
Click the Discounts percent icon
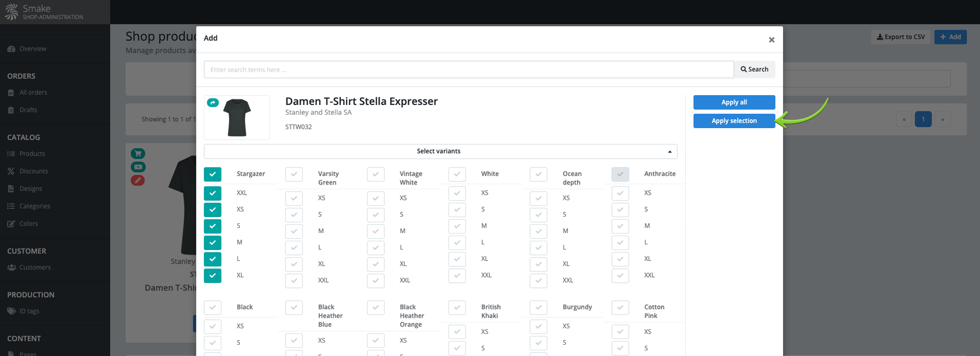(x=11, y=171)
